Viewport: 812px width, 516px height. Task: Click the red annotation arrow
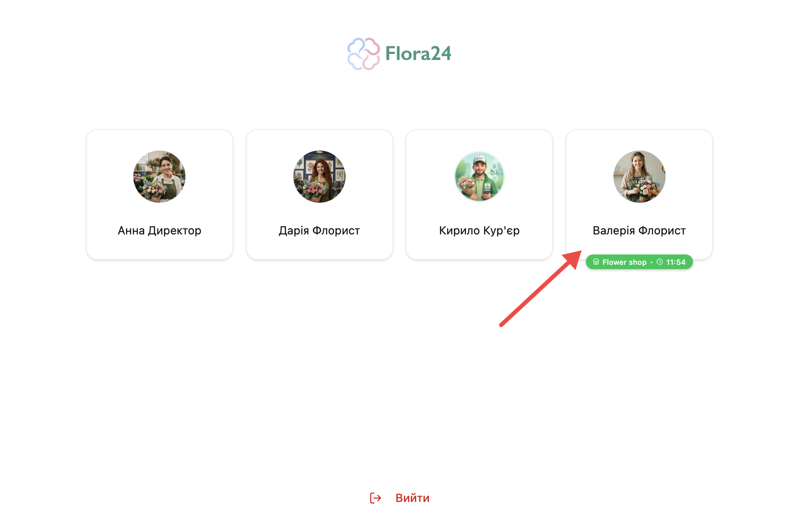[540, 288]
